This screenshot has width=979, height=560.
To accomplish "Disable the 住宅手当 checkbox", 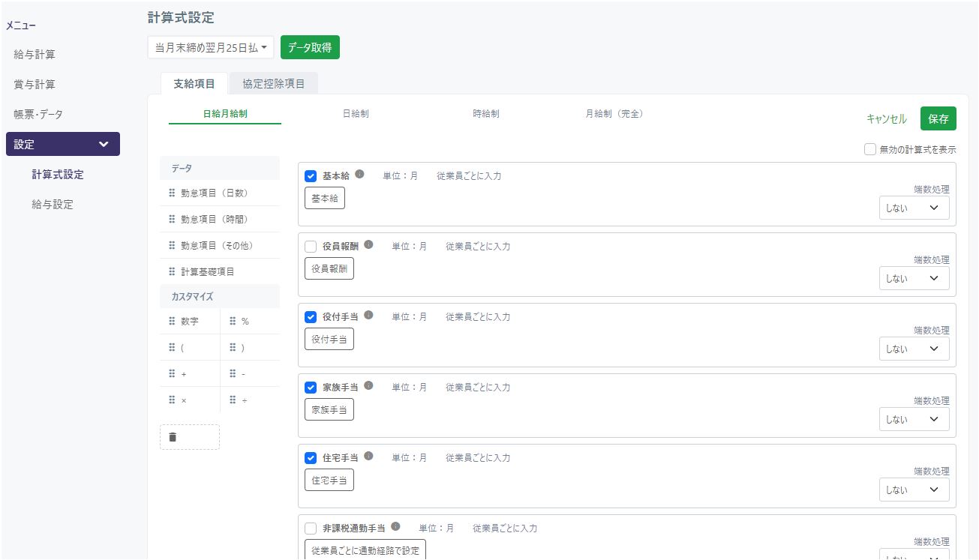I will click(310, 458).
